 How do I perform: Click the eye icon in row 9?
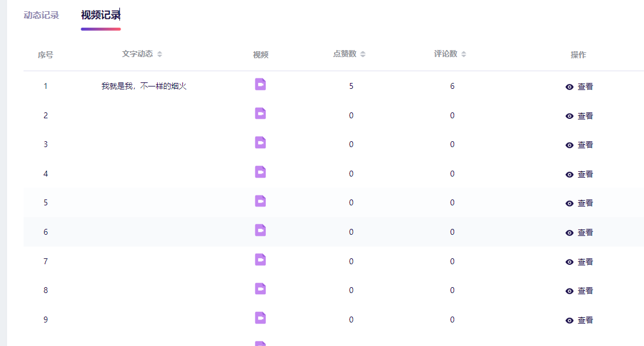569,321
